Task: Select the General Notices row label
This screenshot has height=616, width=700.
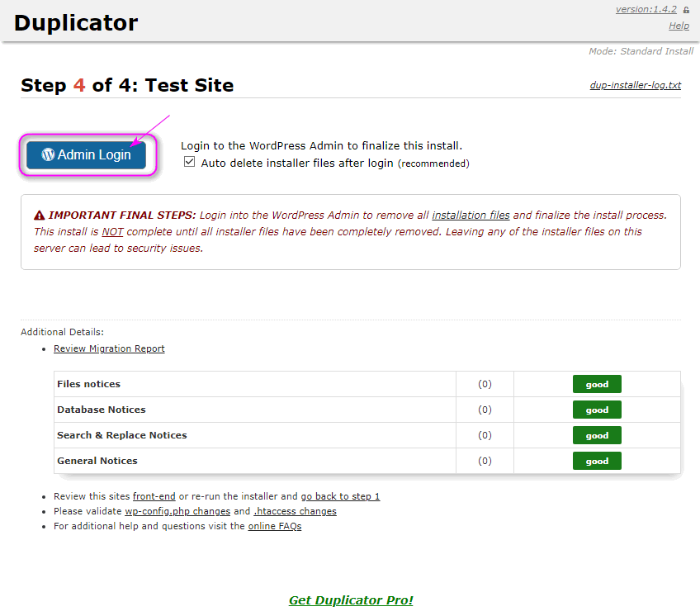Action: [x=97, y=461]
